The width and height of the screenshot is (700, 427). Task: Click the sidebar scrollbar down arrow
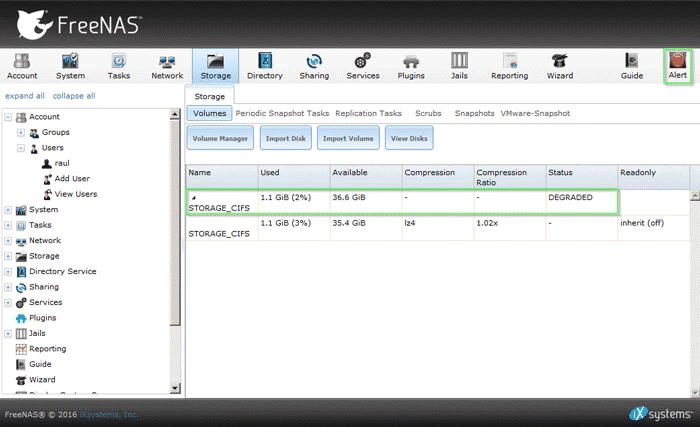[175, 388]
